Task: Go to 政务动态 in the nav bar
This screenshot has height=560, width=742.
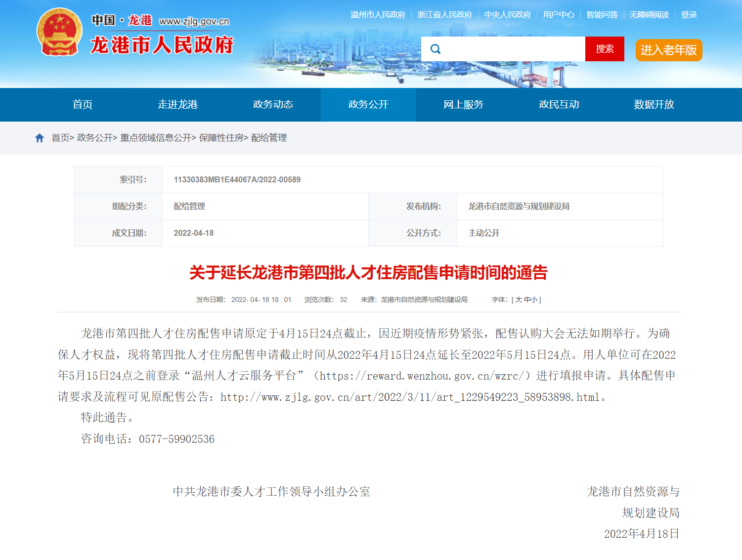Action: coord(273,104)
